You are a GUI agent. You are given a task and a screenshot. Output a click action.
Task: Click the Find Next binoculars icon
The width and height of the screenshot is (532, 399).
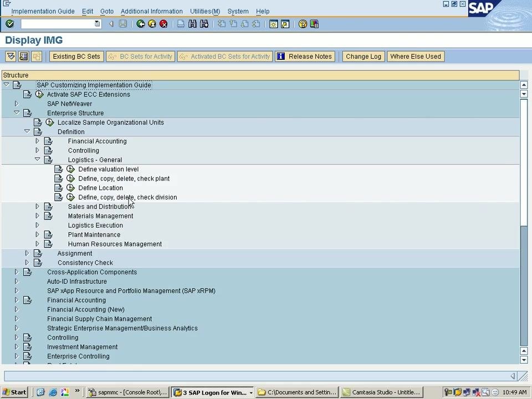(204, 24)
